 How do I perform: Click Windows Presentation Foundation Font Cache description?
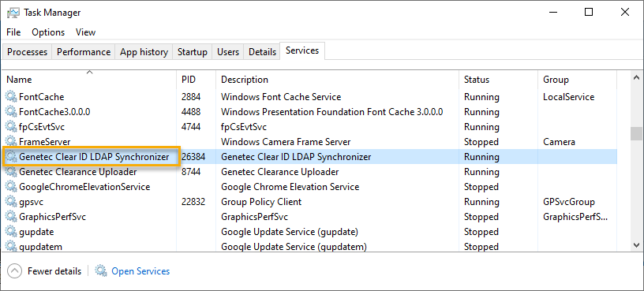[331, 112]
